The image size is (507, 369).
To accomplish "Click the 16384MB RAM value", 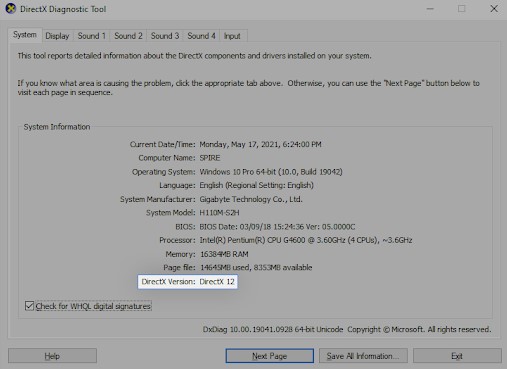I will (224, 254).
